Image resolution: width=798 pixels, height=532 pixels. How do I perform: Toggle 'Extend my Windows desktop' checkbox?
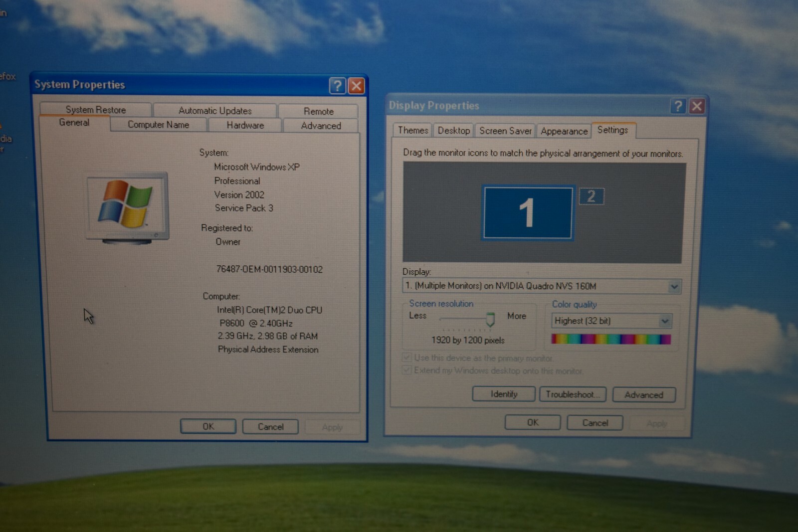point(407,370)
